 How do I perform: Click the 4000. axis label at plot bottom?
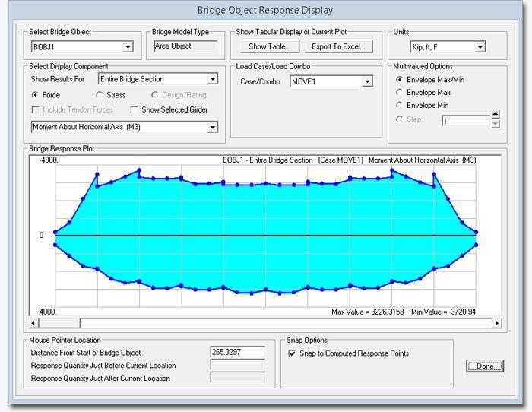click(47, 312)
